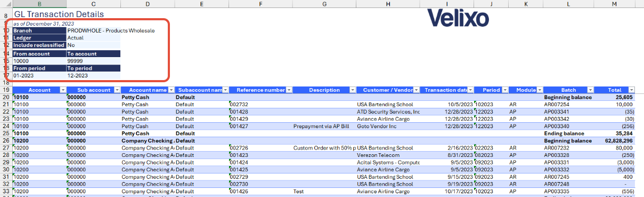Screen dimensions: 644x197
Task: Select the To period value 12-2023
Action: (93, 76)
